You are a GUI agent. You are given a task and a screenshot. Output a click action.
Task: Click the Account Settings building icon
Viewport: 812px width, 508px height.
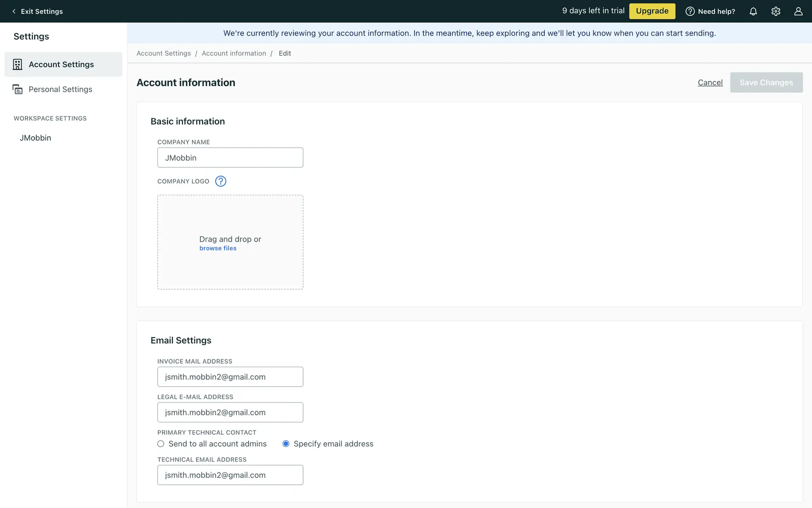17,64
